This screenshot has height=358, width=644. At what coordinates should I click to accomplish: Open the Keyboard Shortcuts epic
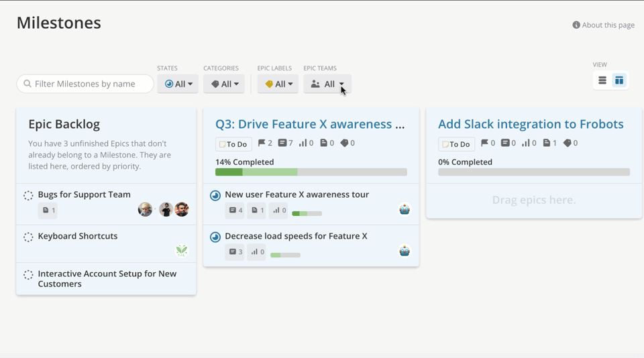pos(78,236)
